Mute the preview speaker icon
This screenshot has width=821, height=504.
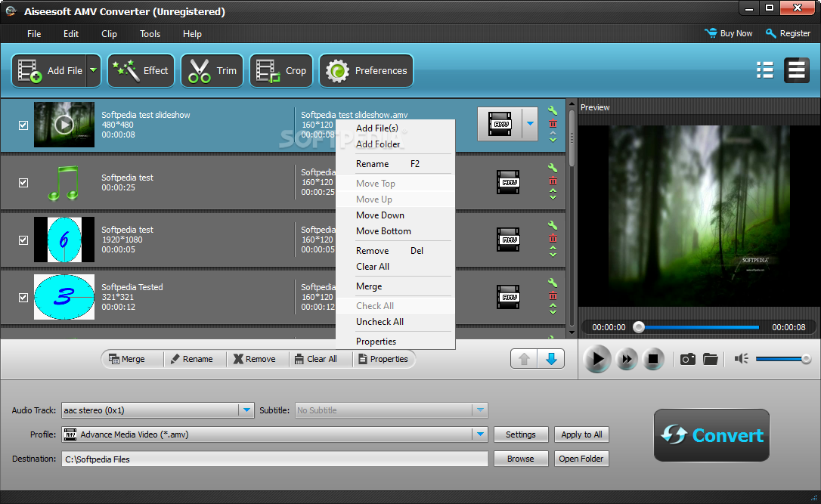(741, 359)
